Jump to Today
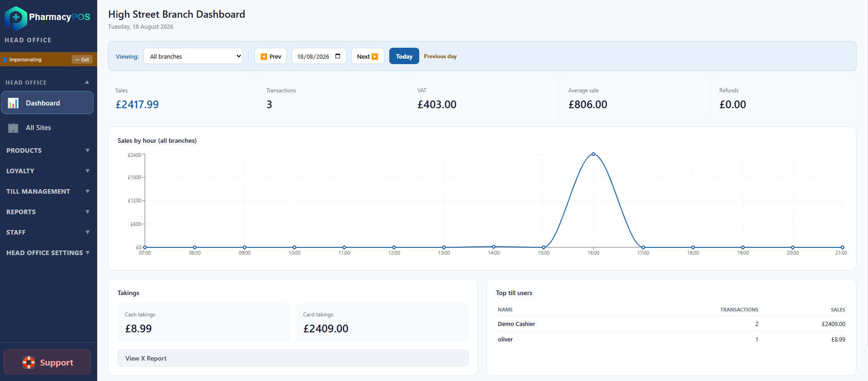The width and height of the screenshot is (868, 381). click(x=404, y=56)
